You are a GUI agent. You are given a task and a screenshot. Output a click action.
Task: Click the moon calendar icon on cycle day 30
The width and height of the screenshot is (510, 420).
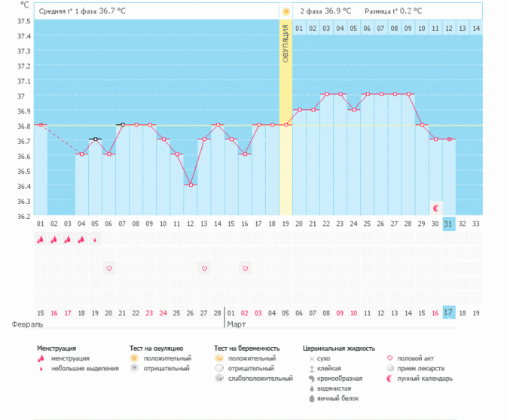(435, 207)
